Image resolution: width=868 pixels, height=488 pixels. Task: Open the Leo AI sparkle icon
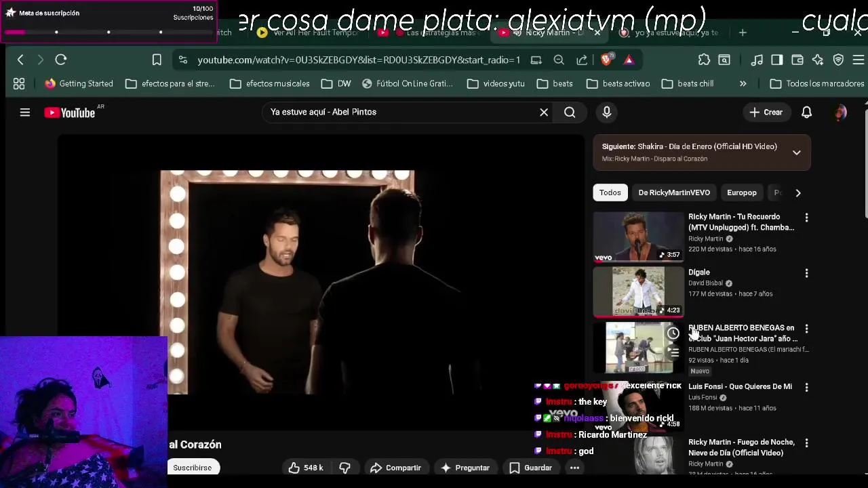818,60
